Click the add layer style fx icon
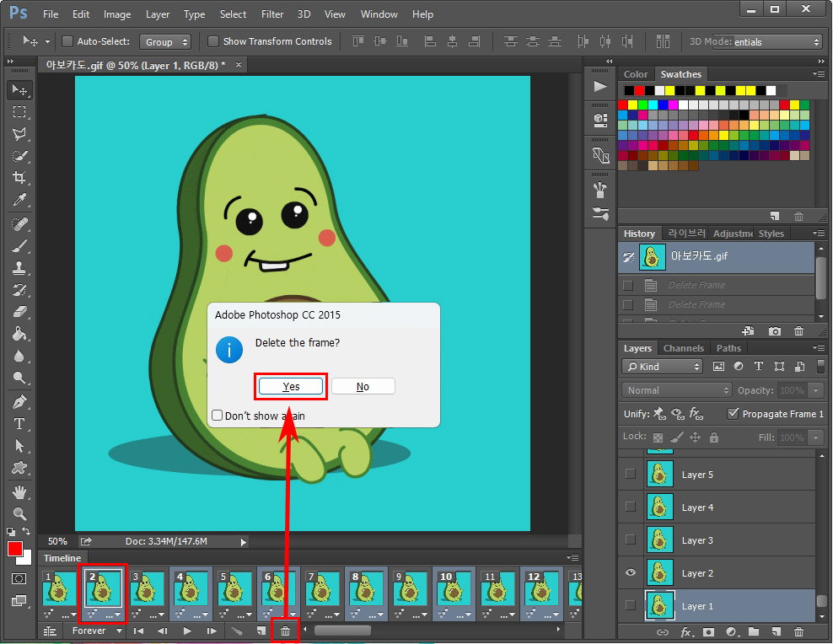Image resolution: width=833 pixels, height=644 pixels. pos(685,632)
